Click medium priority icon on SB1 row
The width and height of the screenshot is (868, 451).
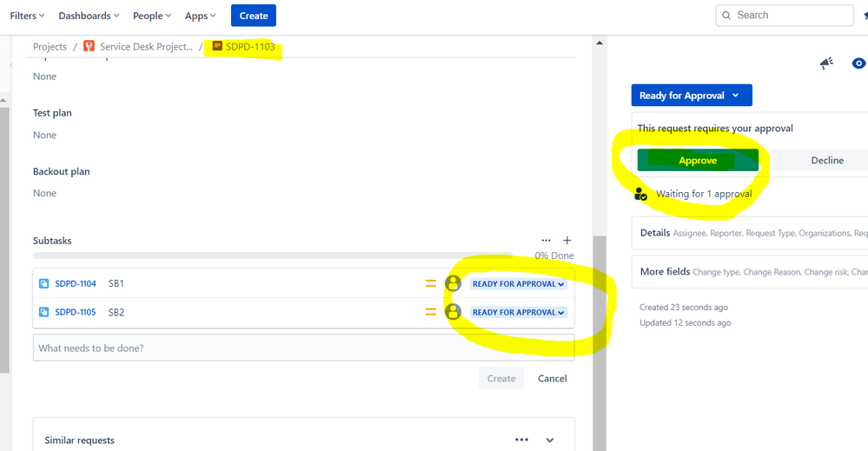(431, 283)
